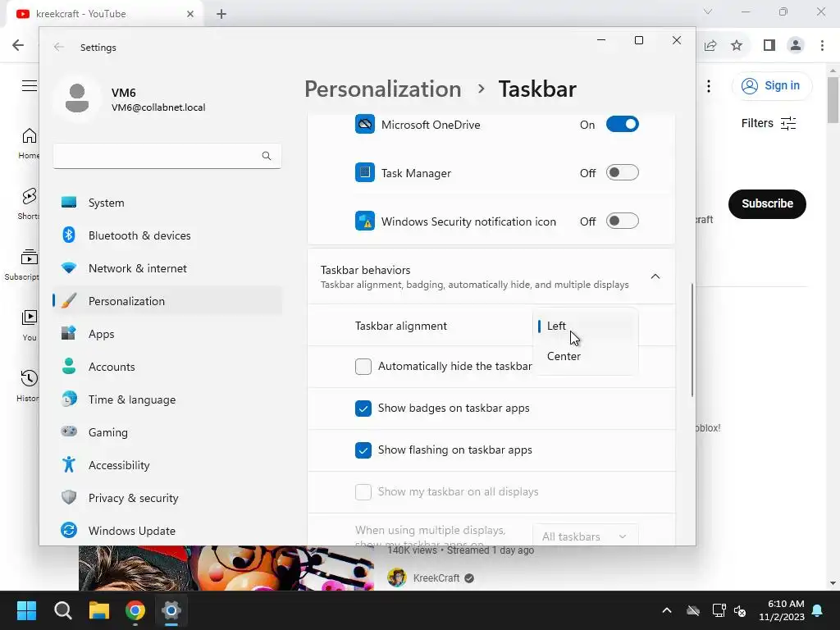Open the System settings category
This screenshot has width=840, height=630.
[167, 203]
